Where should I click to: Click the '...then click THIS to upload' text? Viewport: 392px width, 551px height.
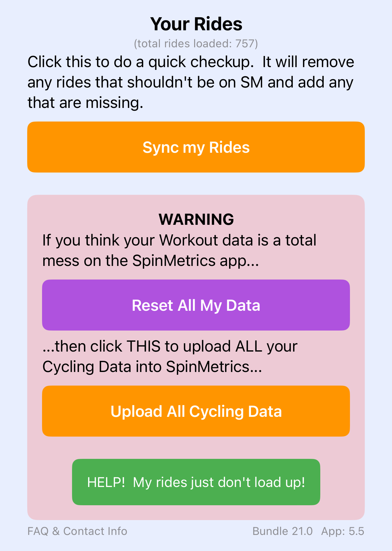point(170,346)
